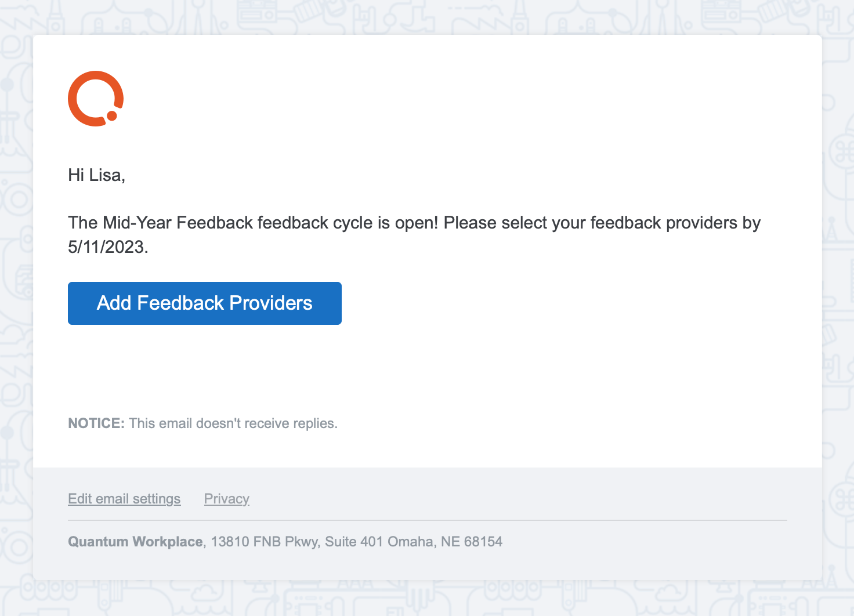The height and width of the screenshot is (616, 854).
Task: Click the "Hi Lisa," greeting text
Action: [97, 175]
